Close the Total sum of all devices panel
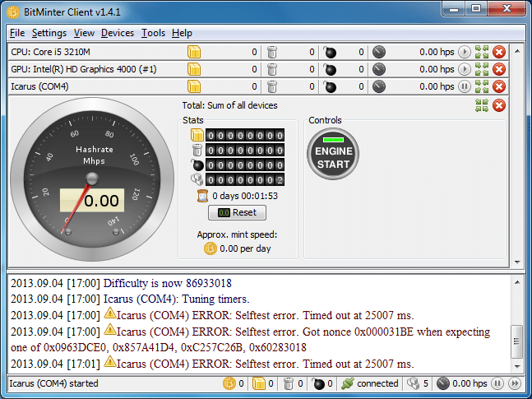This screenshot has width=532, height=399. point(499,105)
